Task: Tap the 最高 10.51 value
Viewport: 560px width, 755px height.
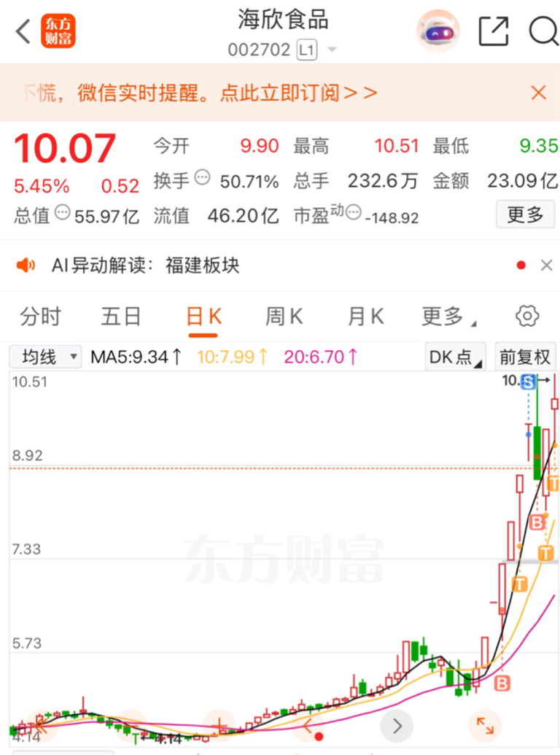Action: click(397, 145)
